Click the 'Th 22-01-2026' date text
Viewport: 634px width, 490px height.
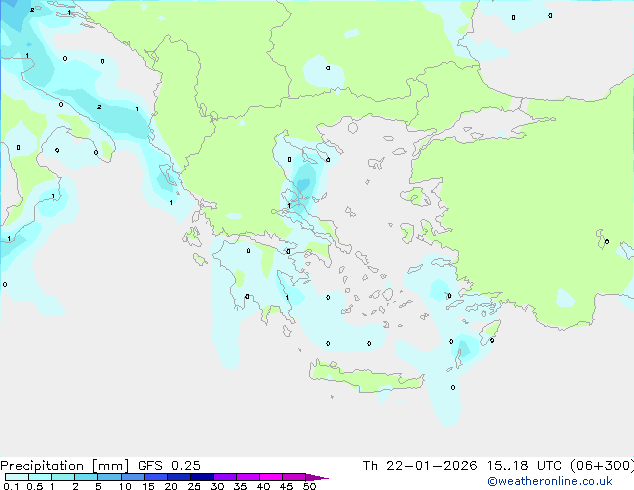tap(420, 466)
